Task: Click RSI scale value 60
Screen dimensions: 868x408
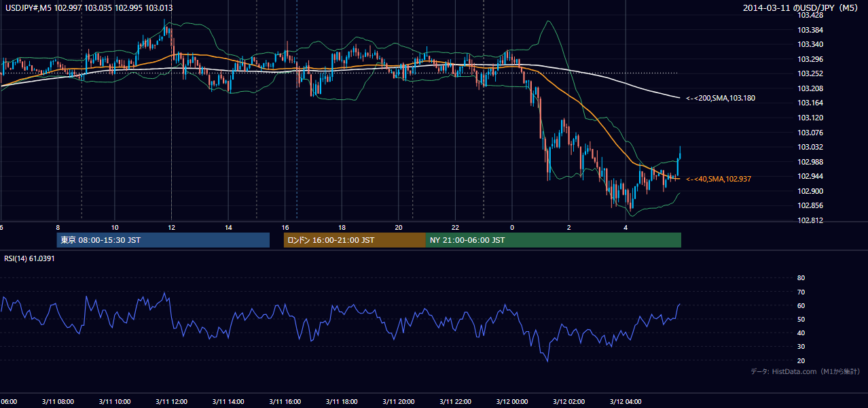Action: click(x=801, y=305)
